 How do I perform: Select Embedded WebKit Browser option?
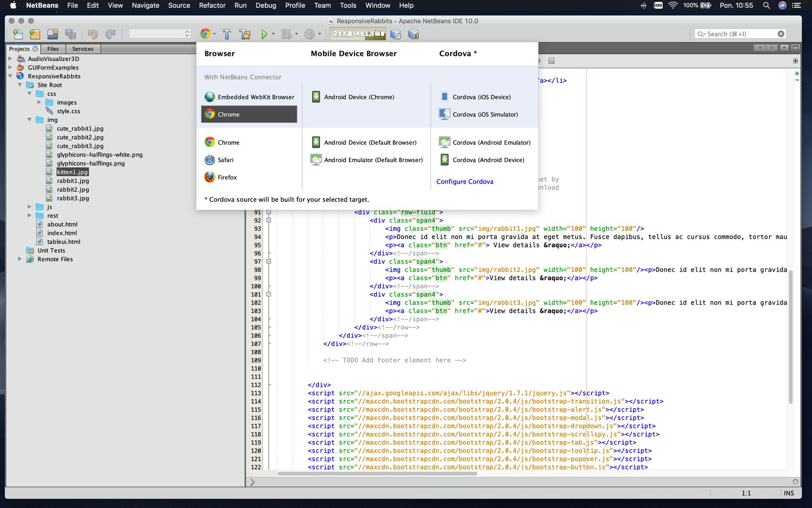tap(249, 97)
